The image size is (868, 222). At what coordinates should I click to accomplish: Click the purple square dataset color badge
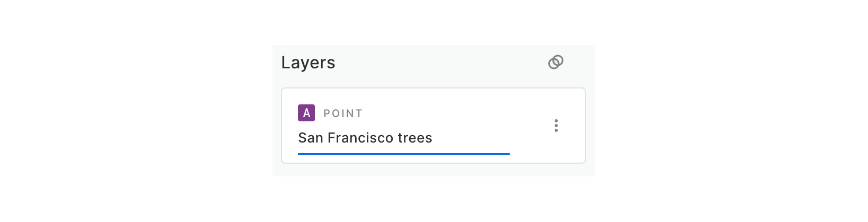point(306,113)
